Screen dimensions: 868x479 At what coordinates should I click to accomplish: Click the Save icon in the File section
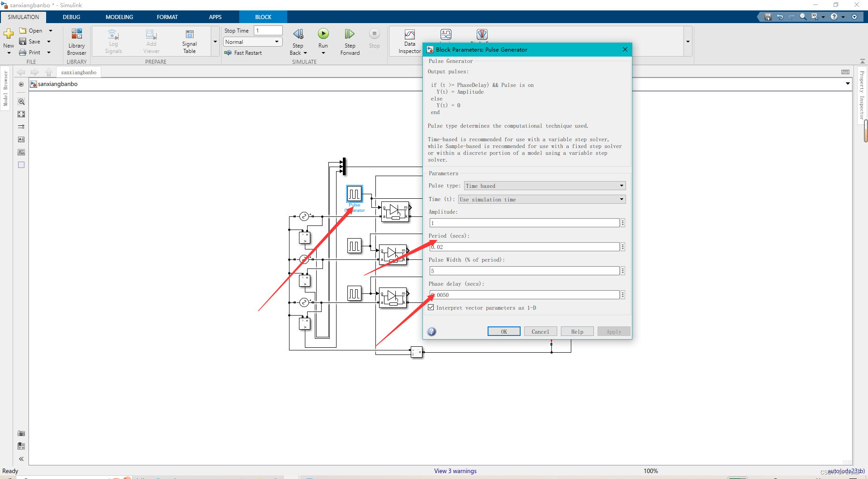click(23, 42)
